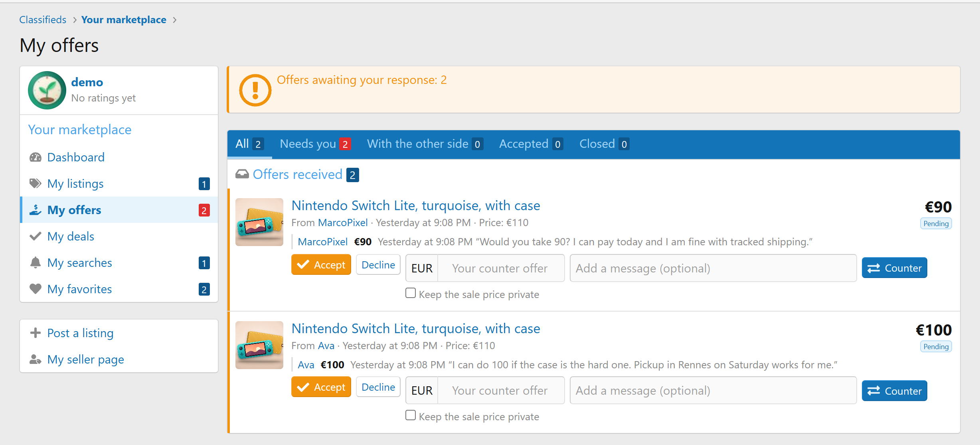Tick price-private checkbox on MarcoPixel offer

tap(411, 293)
